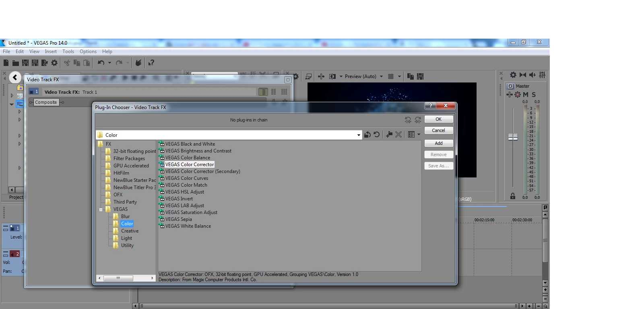The image size is (644, 309).
Task: Toggle the Master FX insert icon
Action: 510,95
